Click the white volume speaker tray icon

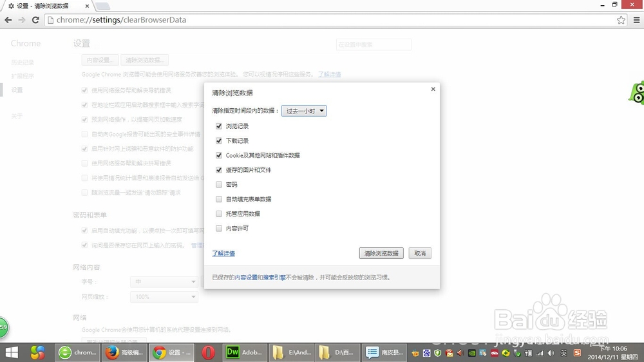pyautogui.click(x=551, y=353)
